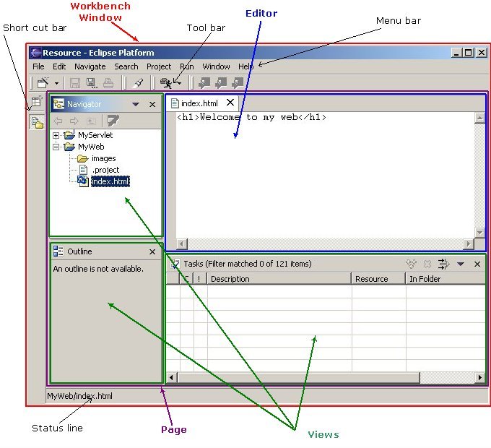Select Resource perspective icon in shortcut bar

point(36,122)
